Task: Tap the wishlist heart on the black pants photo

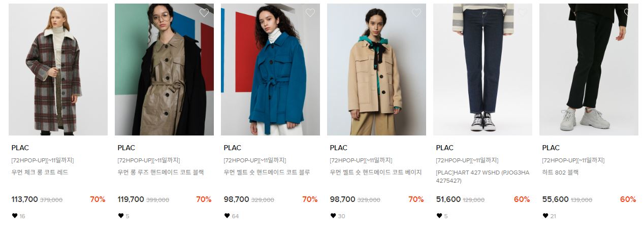Action: [629, 13]
